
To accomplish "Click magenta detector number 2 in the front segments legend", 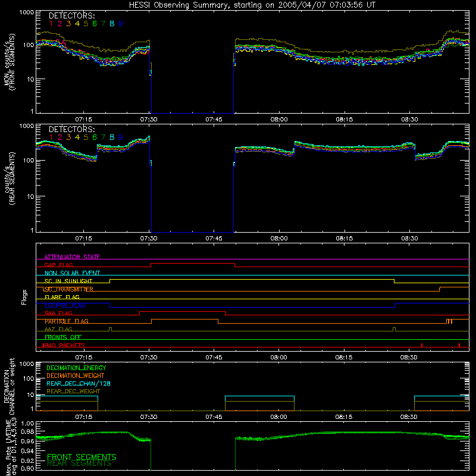I will click(x=60, y=24).
